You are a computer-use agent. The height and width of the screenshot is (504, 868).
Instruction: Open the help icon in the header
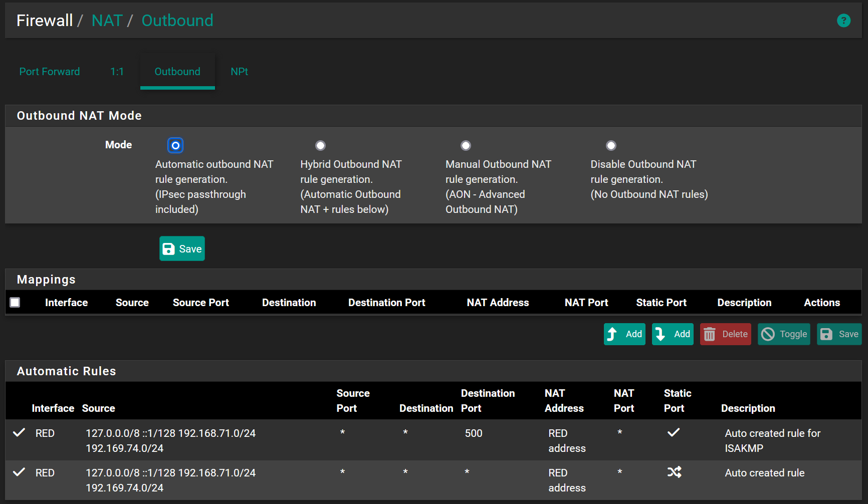point(843,21)
